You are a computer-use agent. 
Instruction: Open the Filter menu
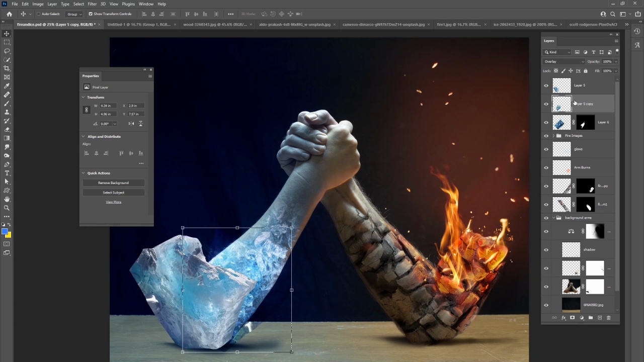(x=92, y=4)
